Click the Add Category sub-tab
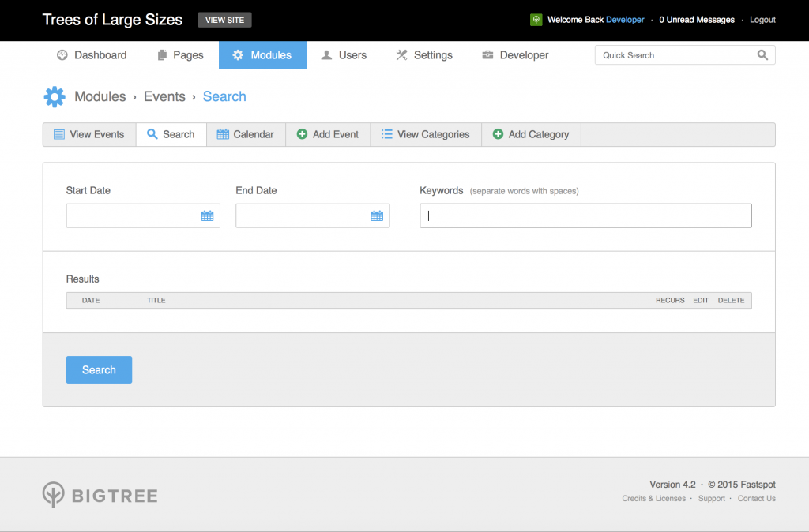 [532, 134]
